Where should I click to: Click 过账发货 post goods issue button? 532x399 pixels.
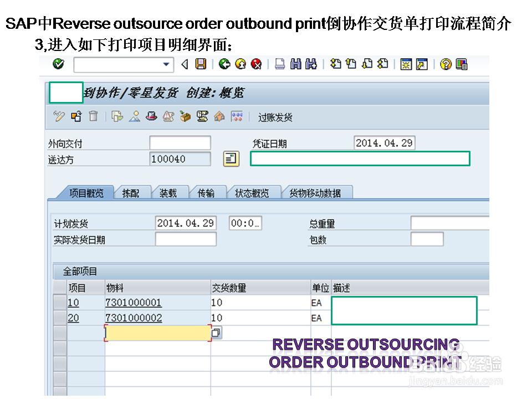pos(275,117)
